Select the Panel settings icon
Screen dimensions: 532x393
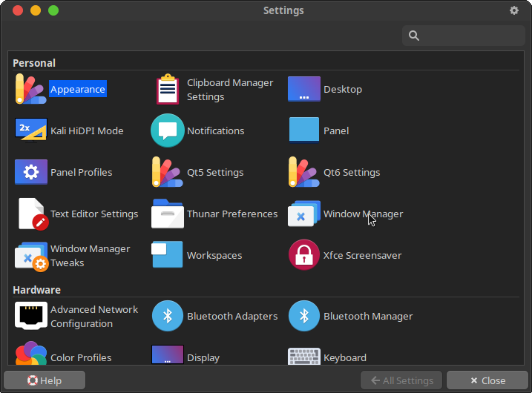coord(304,131)
